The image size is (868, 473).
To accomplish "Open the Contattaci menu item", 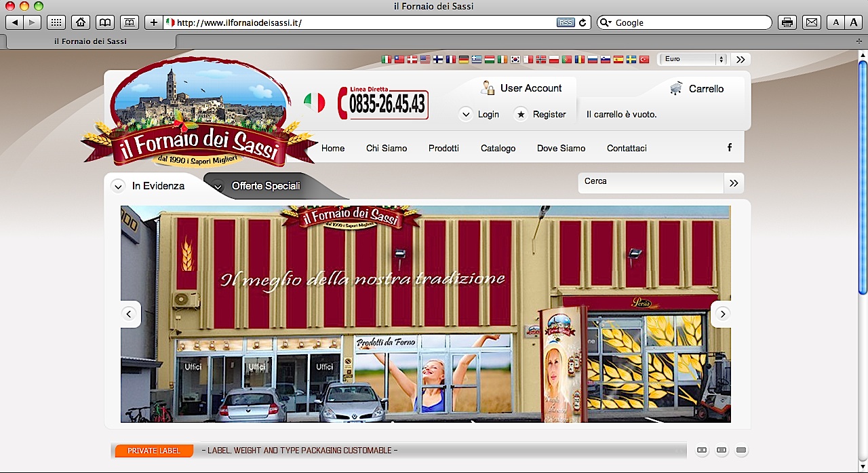I will 627,148.
